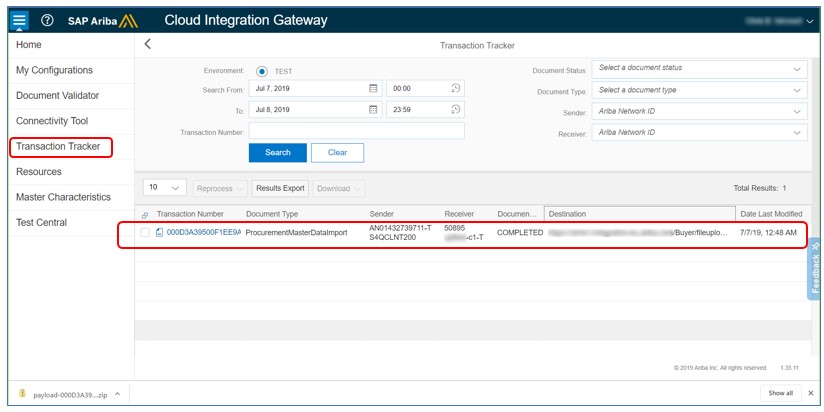
Task: Click the ProcurementMasterDataImport cell
Action: pyautogui.click(x=296, y=232)
